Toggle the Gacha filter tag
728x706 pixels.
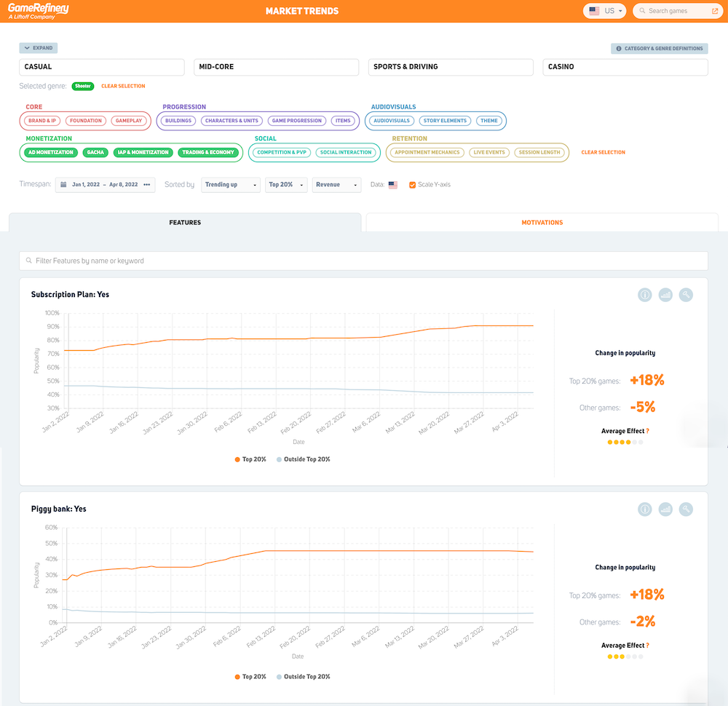pyautogui.click(x=95, y=152)
